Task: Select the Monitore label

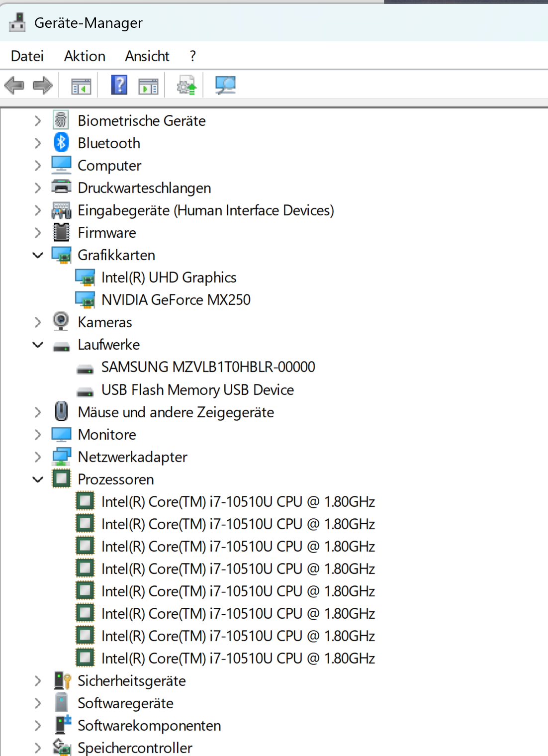Action: [107, 434]
